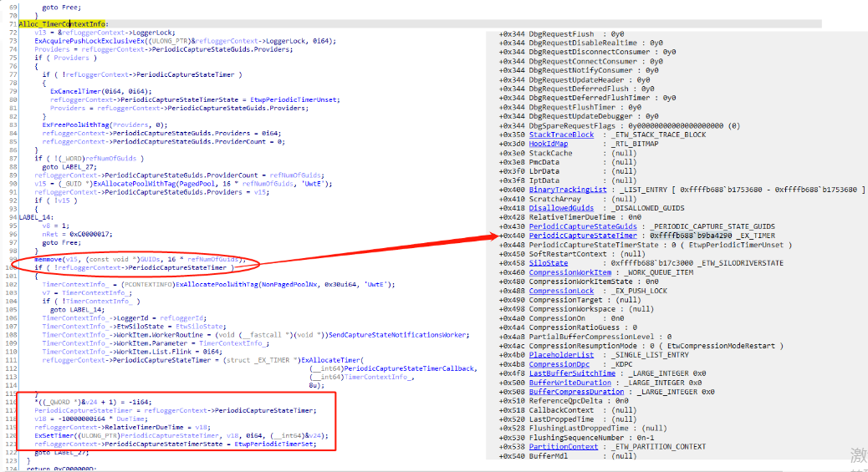The width and height of the screenshot is (868, 472).
Task: Click the EtwpPeriodicTimerSet assignment line
Action: pos(176,444)
